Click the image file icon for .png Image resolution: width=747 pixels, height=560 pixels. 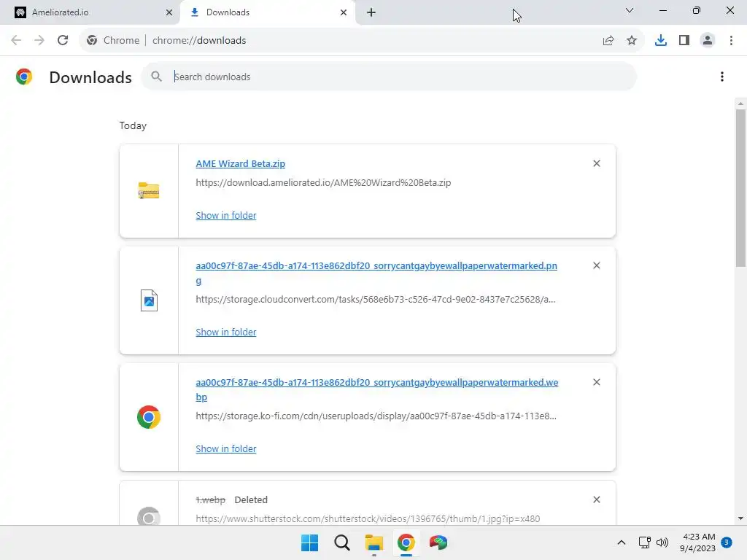coord(149,300)
